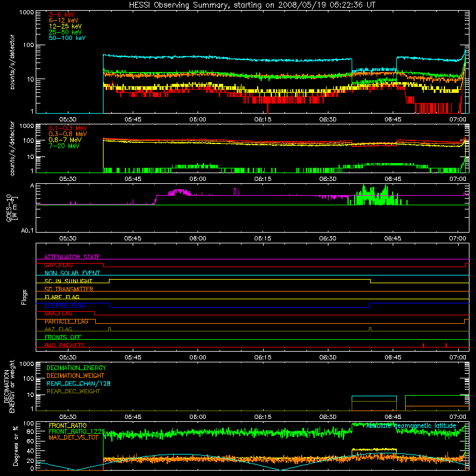Click the FRONT_RATIO_1225 legend entry
476x476 pixels.
point(77,431)
